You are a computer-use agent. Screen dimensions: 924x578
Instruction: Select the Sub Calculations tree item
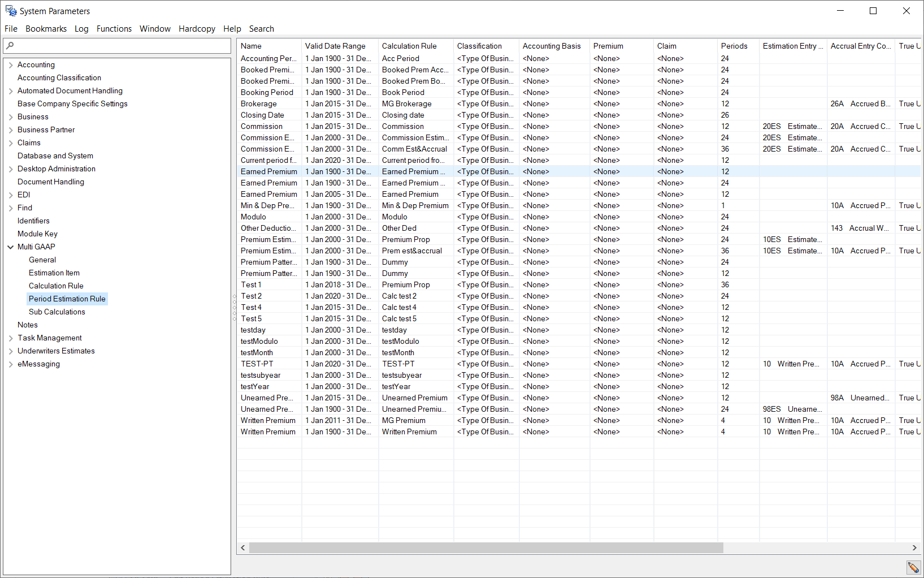click(x=57, y=312)
